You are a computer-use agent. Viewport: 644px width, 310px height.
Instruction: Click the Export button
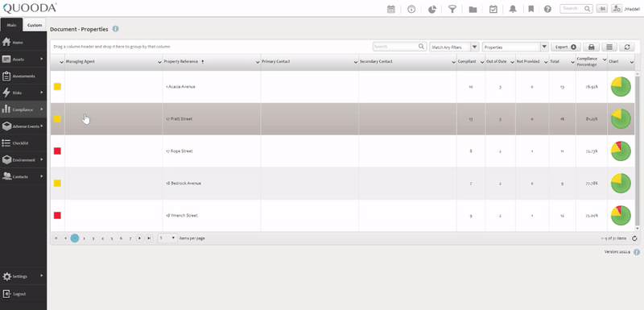[x=566, y=47]
